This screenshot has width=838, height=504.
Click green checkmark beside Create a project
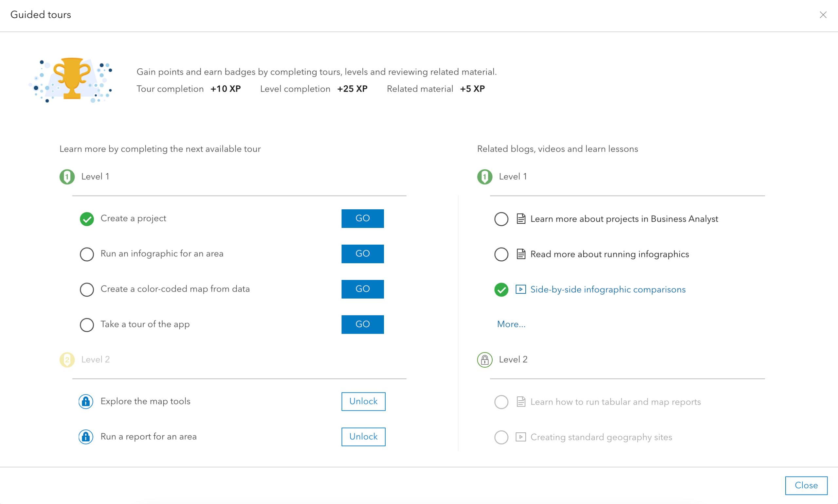click(x=87, y=219)
